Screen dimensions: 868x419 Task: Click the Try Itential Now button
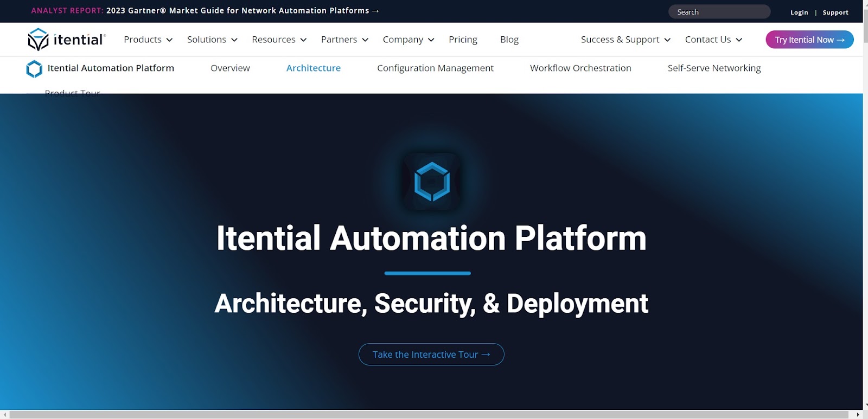tap(809, 40)
